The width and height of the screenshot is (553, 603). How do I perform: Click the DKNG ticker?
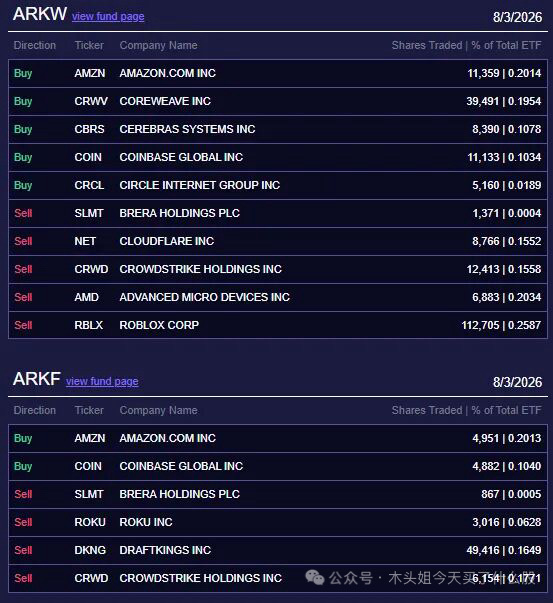tap(90, 550)
